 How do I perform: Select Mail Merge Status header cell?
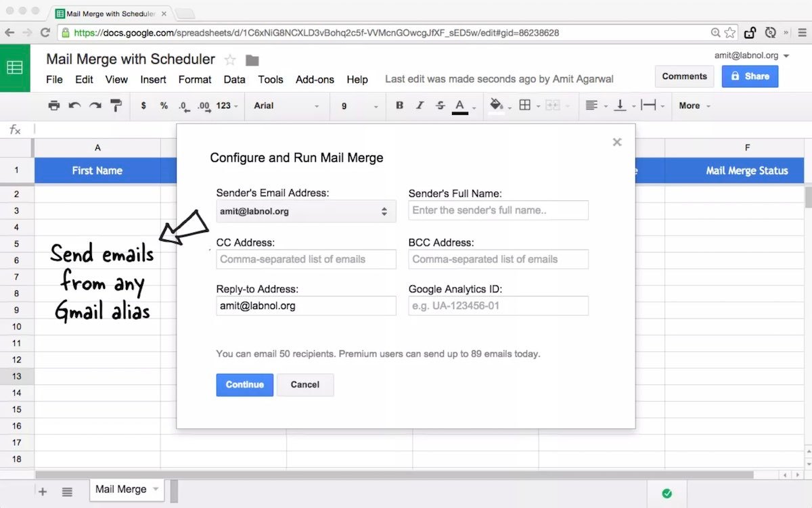[x=734, y=170]
